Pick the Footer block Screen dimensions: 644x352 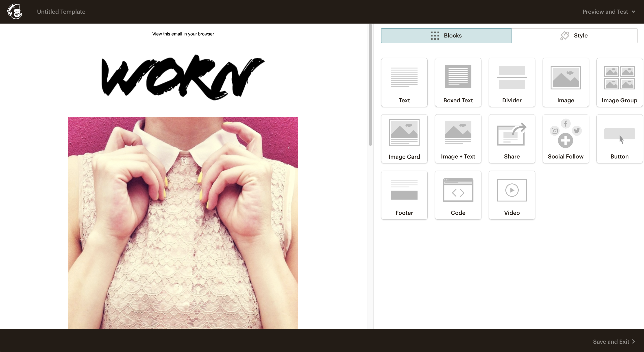coord(404,195)
